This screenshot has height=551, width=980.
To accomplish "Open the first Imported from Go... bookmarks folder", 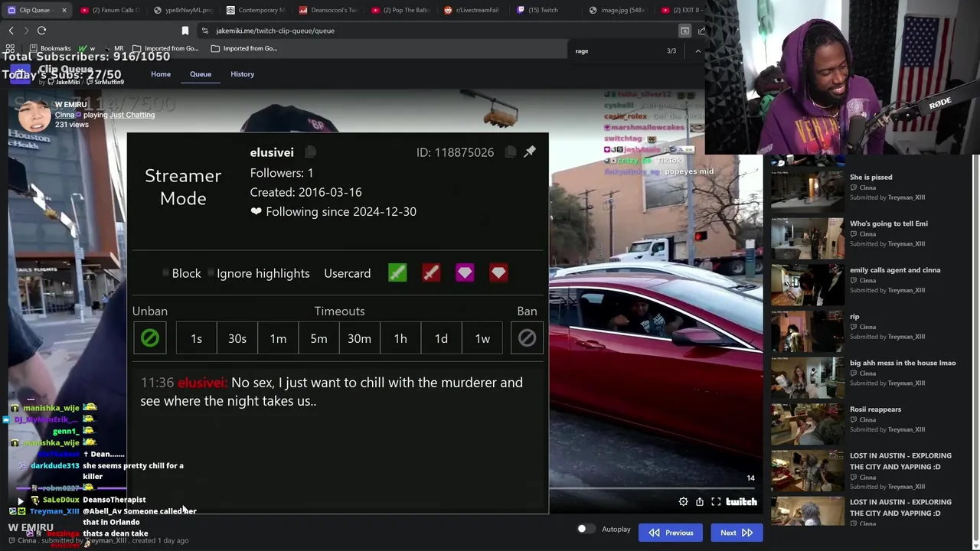I will pos(164,48).
